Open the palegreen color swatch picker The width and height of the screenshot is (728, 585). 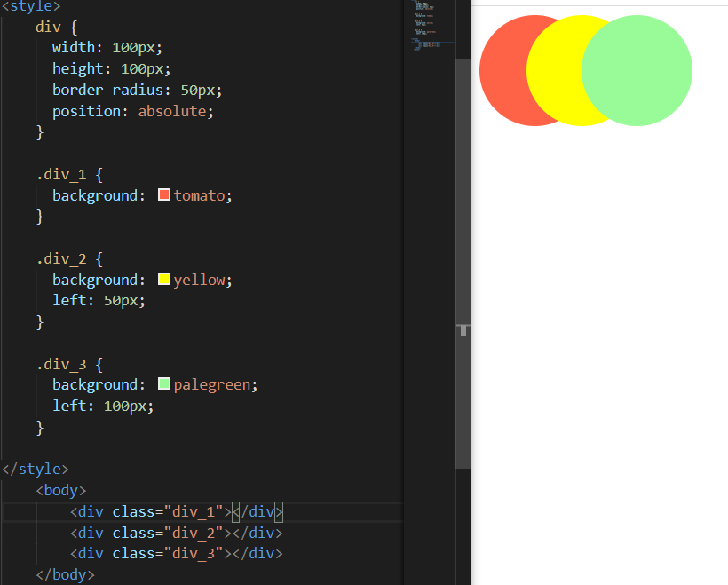(x=164, y=384)
